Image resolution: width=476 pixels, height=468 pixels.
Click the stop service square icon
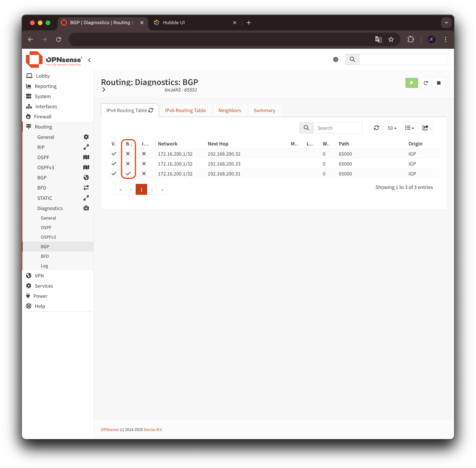[439, 83]
